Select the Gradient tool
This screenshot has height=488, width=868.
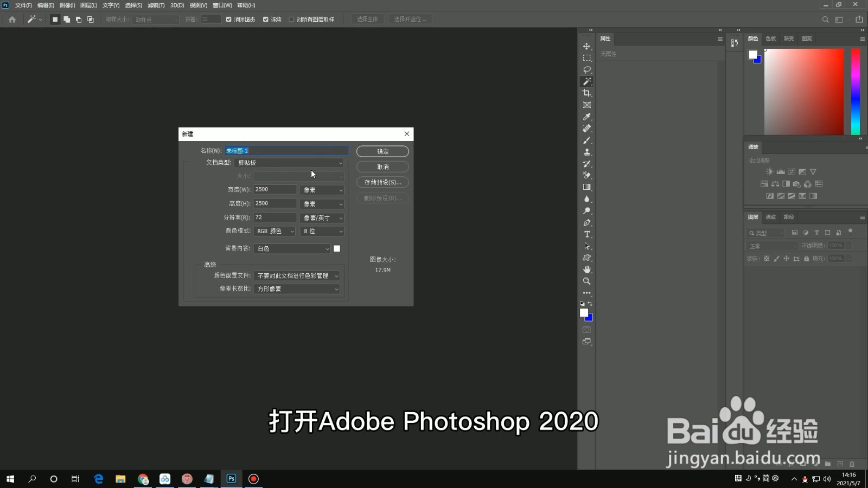(586, 187)
